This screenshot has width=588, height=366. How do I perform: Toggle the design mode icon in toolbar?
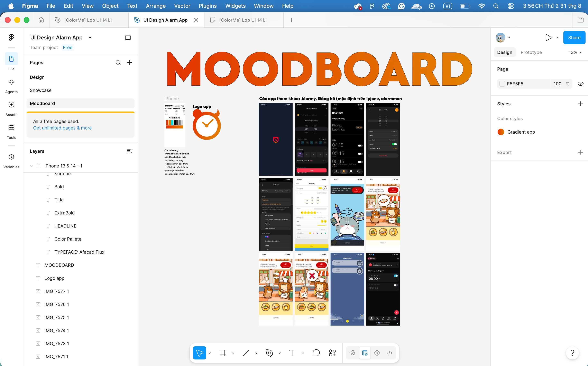click(x=365, y=353)
